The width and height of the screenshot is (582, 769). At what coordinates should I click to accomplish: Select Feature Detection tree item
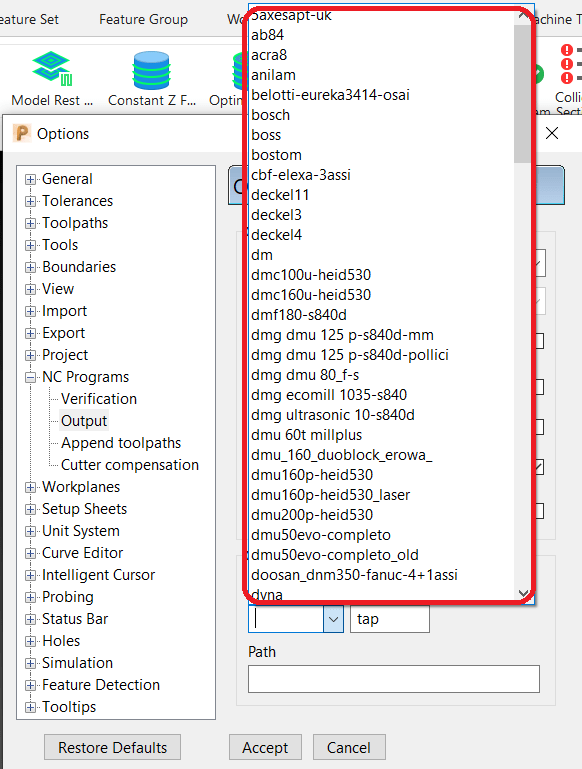pyautogui.click(x=101, y=685)
